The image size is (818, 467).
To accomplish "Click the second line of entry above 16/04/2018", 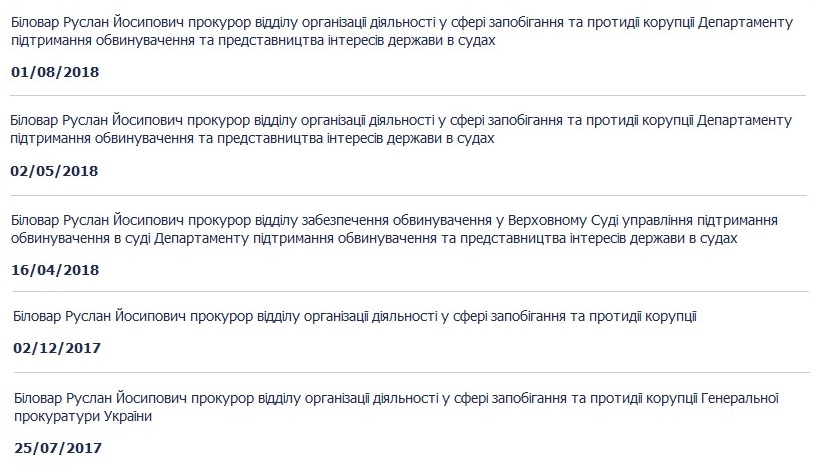I will [374, 238].
